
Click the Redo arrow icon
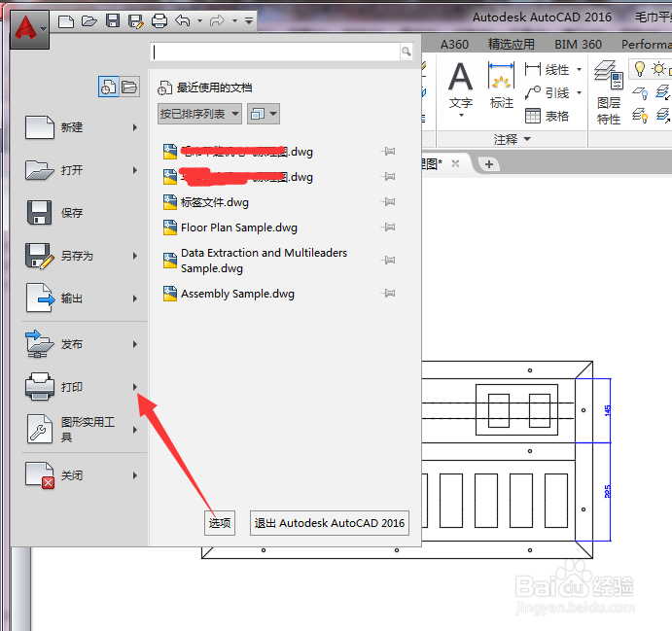click(217, 20)
